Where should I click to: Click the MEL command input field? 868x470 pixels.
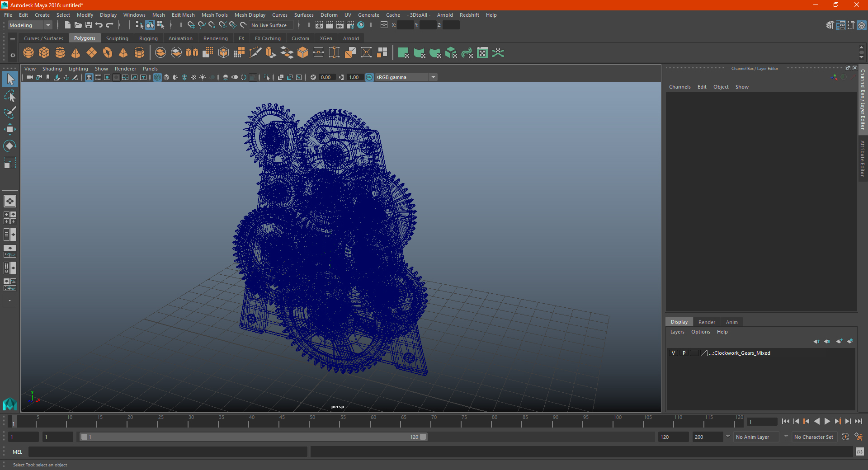168,452
